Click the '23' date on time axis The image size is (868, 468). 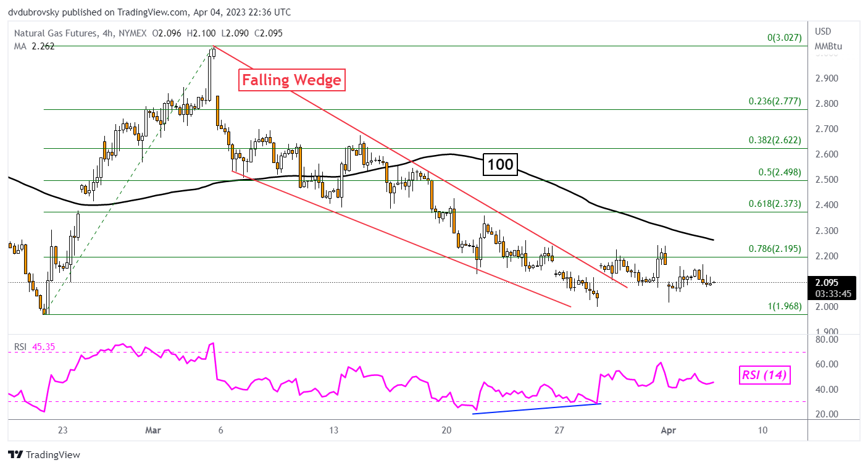[64, 430]
